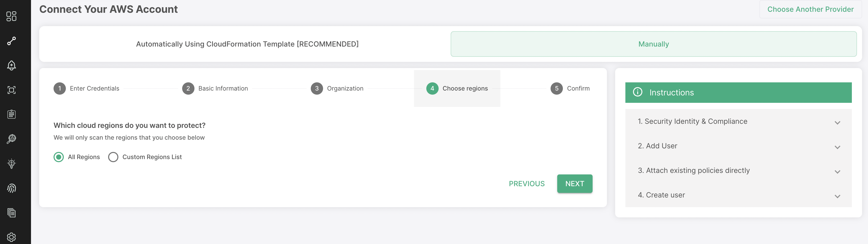
Task: Expand Security Identity & Compliance instructions
Action: [x=738, y=121]
